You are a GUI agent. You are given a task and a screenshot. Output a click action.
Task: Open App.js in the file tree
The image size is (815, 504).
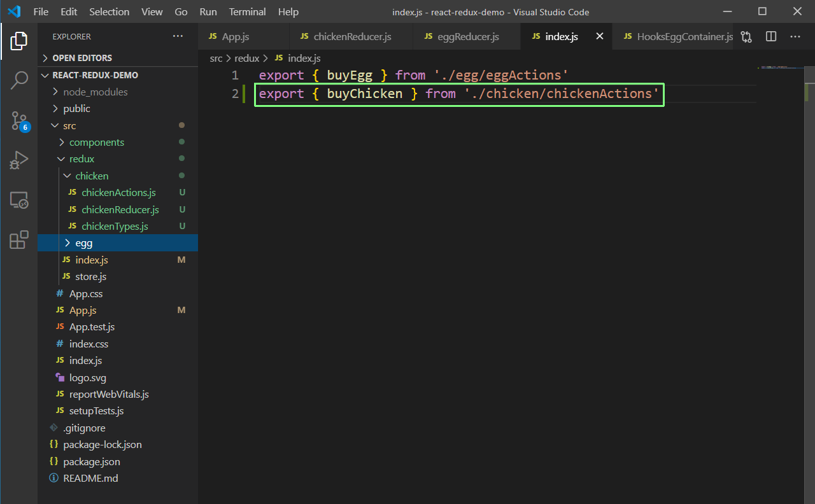tap(118, 310)
